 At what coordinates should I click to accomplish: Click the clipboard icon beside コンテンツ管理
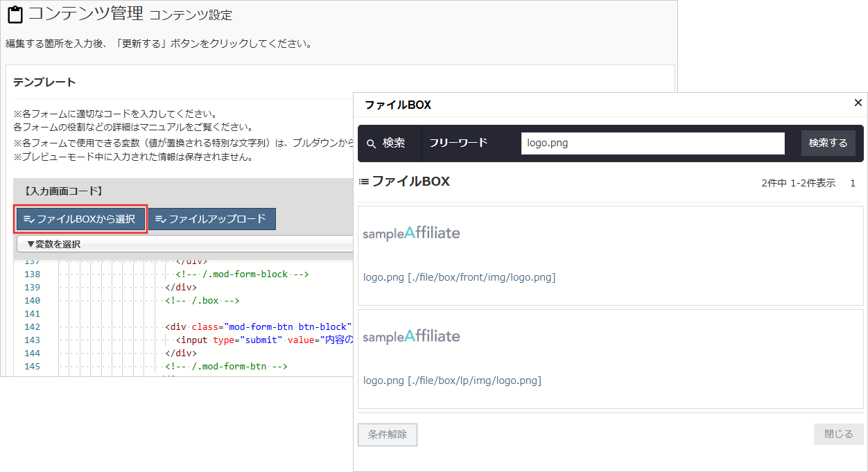point(15,14)
